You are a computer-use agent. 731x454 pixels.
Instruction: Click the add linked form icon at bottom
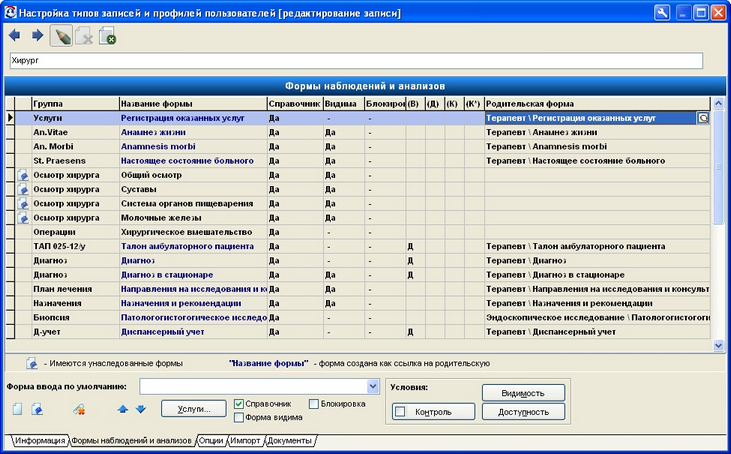click(37, 409)
